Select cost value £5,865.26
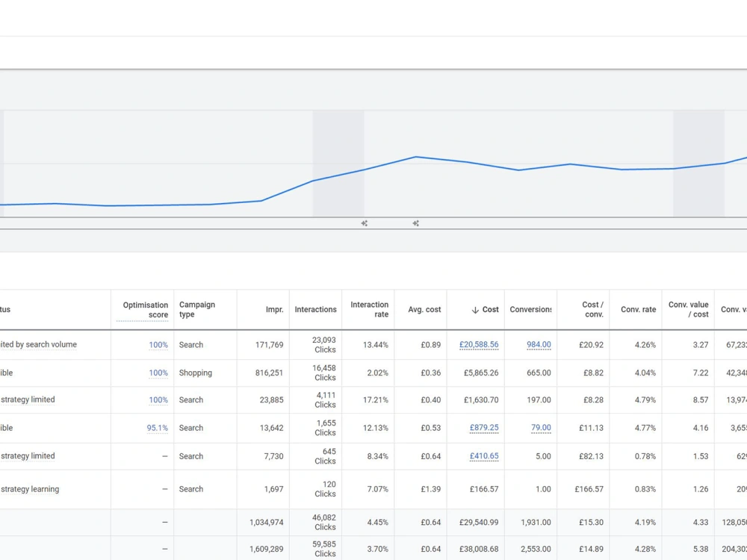This screenshot has width=747, height=560. (481, 373)
